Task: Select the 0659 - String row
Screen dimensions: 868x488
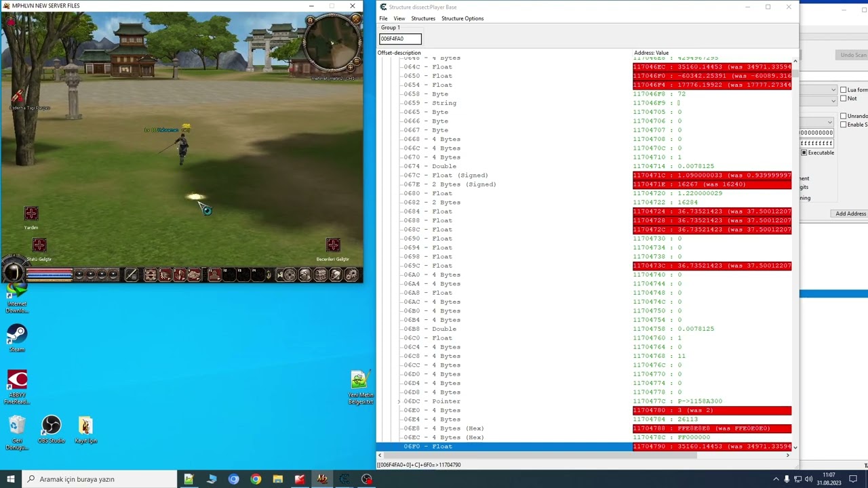Action: (584, 103)
